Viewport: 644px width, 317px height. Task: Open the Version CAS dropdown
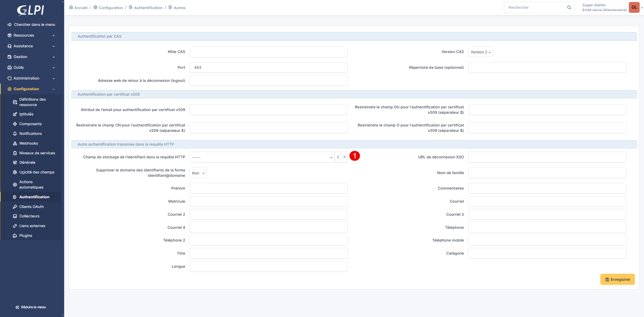click(x=480, y=52)
